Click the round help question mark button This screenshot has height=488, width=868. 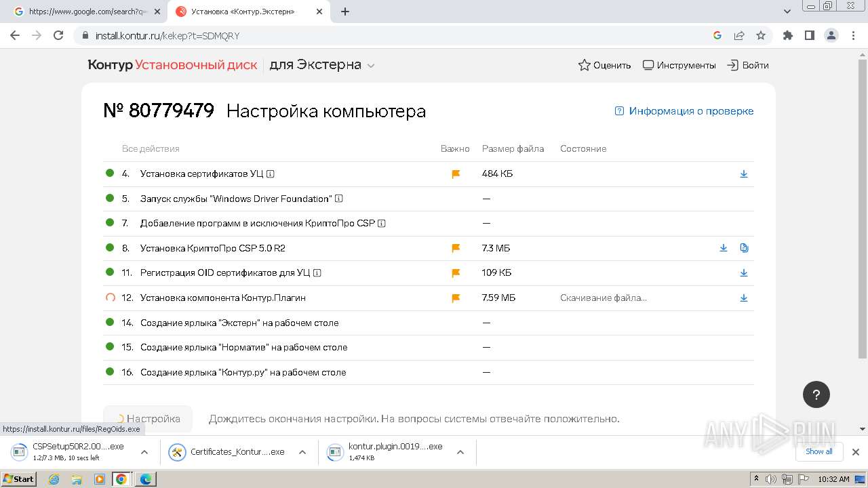(816, 394)
